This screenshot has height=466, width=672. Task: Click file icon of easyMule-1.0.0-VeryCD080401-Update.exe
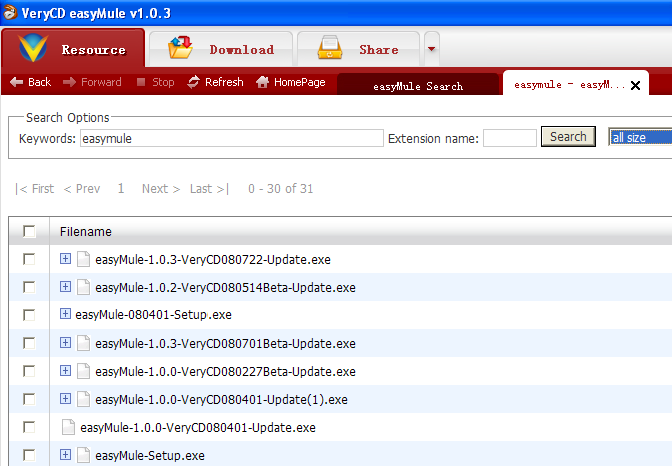(x=69, y=427)
